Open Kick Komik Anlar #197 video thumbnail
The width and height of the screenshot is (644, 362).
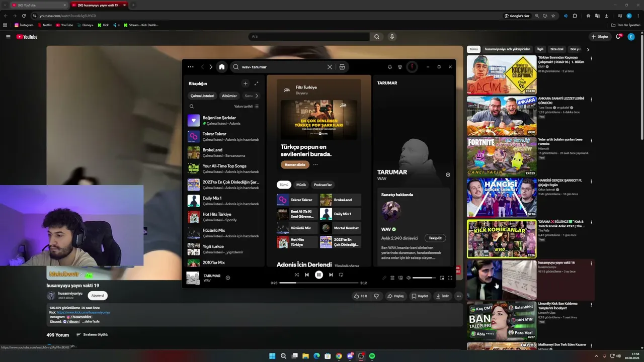click(x=502, y=239)
